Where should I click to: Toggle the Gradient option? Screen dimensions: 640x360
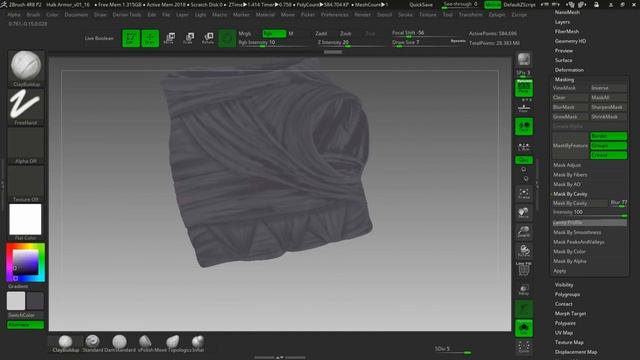(19, 287)
